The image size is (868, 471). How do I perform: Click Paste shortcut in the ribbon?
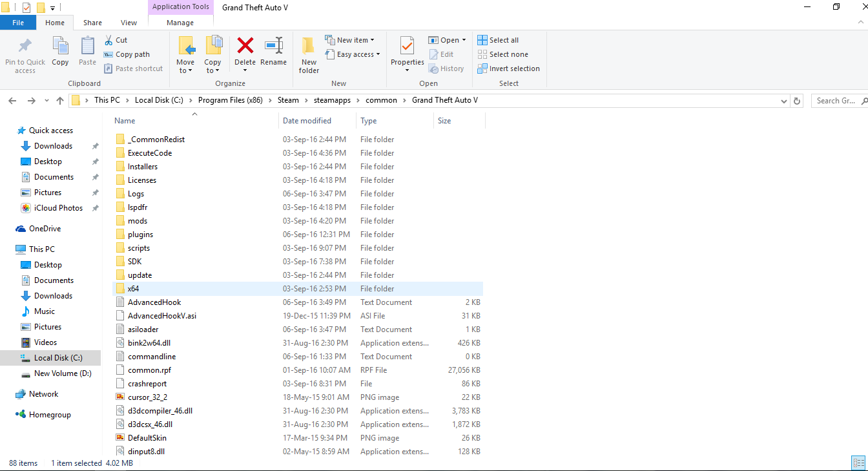133,68
